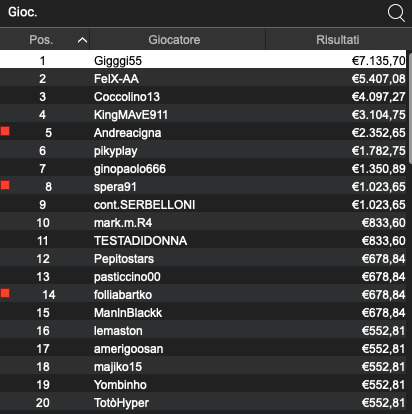Sort by Risultati column header
412x414 pixels.
pos(337,39)
